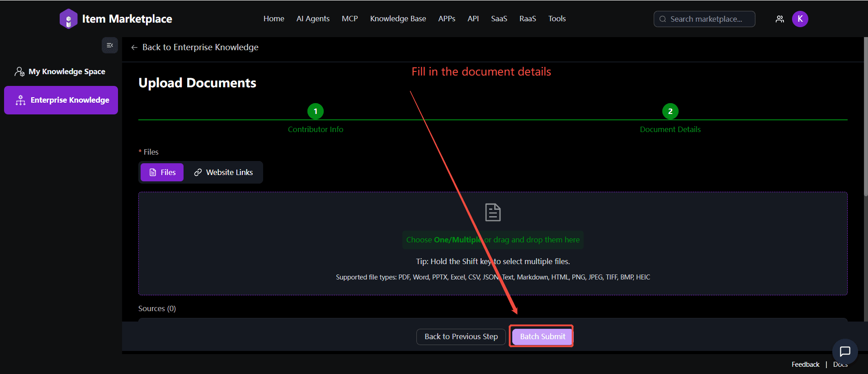This screenshot has height=374, width=868.
Task: Click the Item Marketplace hexagon logo
Action: [68, 19]
